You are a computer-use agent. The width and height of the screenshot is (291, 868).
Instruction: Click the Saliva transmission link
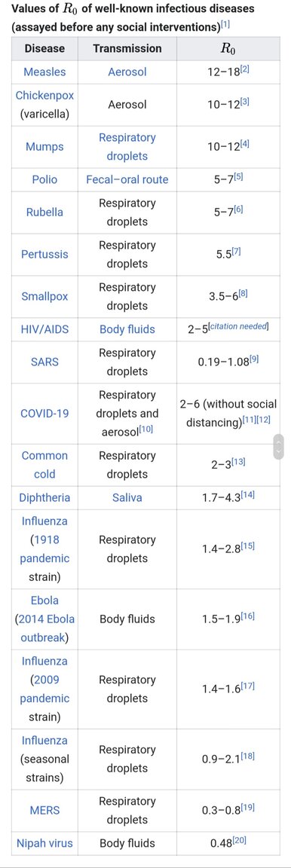(x=127, y=497)
